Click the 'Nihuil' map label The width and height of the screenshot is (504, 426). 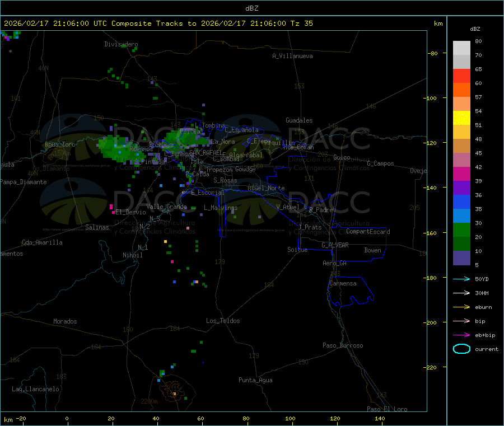coord(133,255)
